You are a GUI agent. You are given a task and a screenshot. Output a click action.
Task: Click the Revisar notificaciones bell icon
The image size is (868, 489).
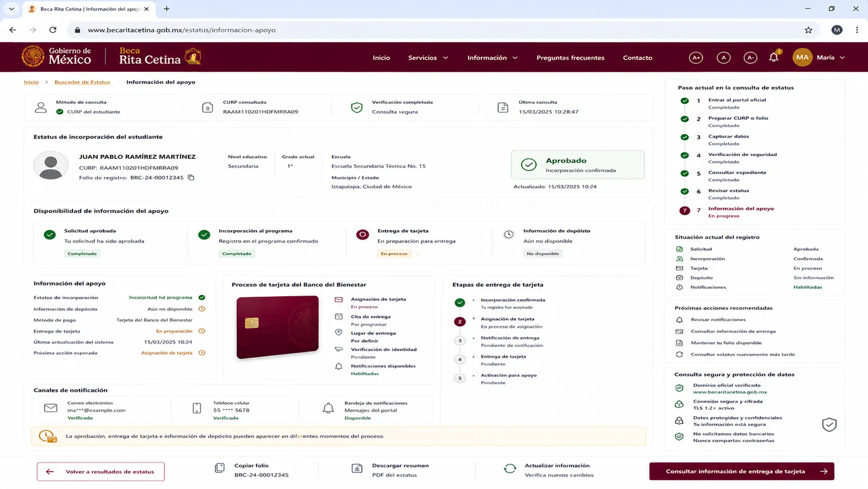679,320
